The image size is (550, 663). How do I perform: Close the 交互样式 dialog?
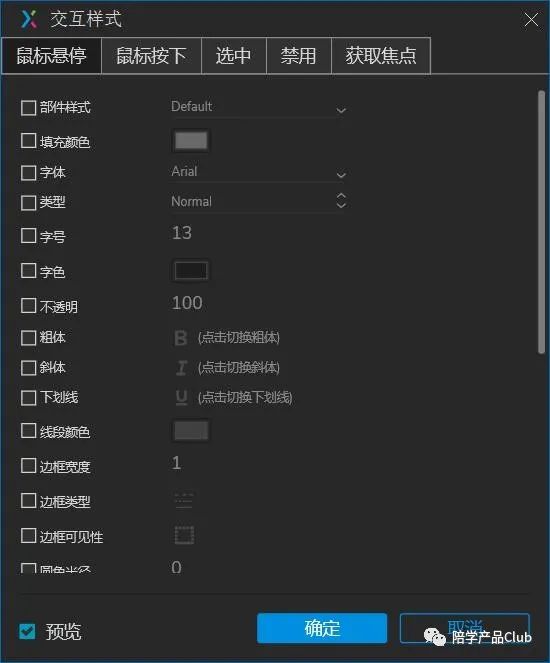pos(531,19)
